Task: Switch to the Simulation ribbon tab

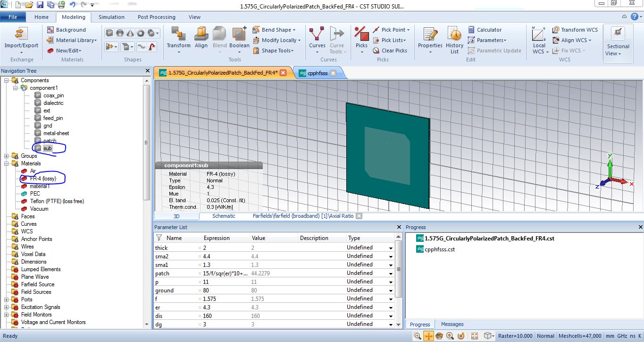Action: 111,17
